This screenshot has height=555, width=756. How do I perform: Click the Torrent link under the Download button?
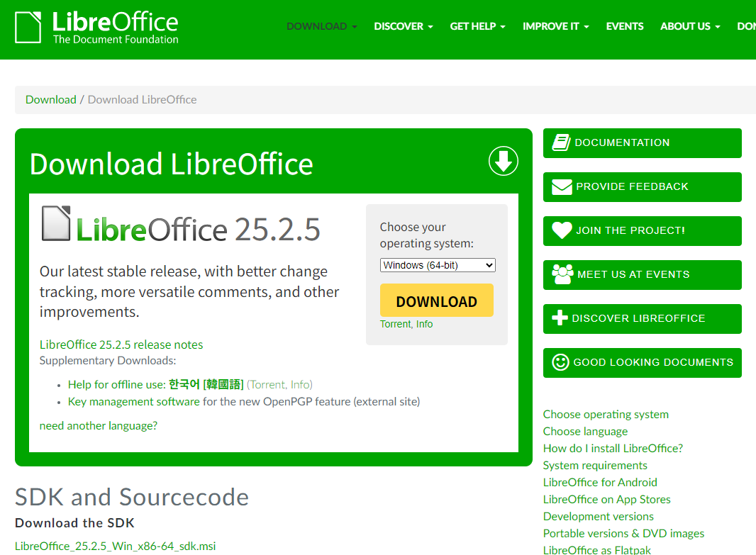[x=395, y=324]
